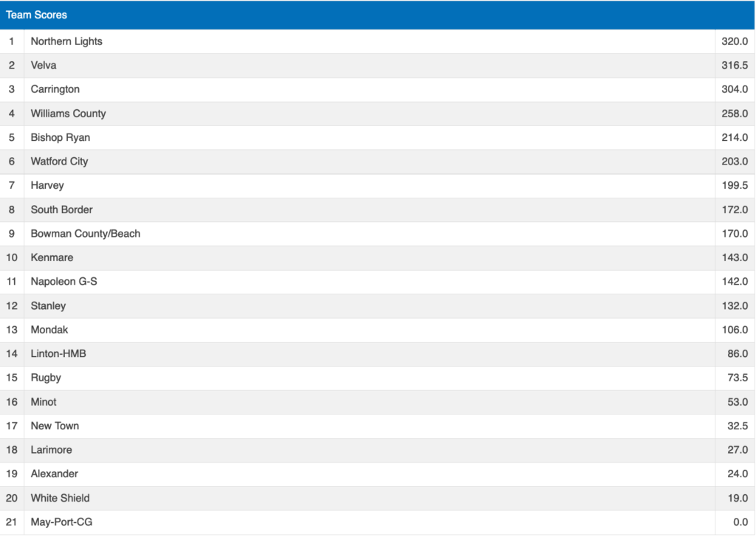756x537 pixels.
Task: Click the Linton-HMB team entry
Action: tap(58, 354)
